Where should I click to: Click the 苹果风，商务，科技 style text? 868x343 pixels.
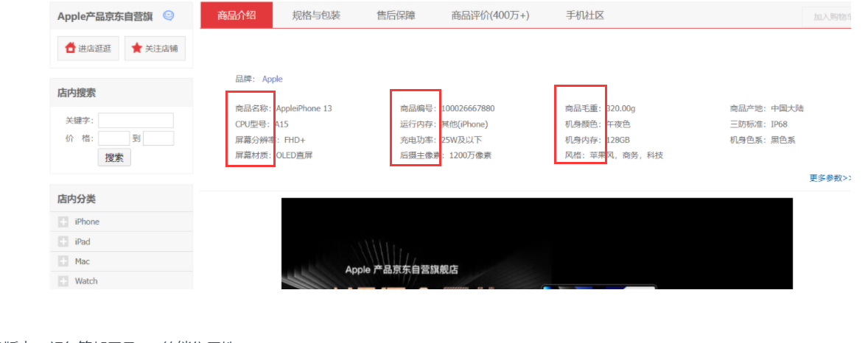(x=626, y=155)
